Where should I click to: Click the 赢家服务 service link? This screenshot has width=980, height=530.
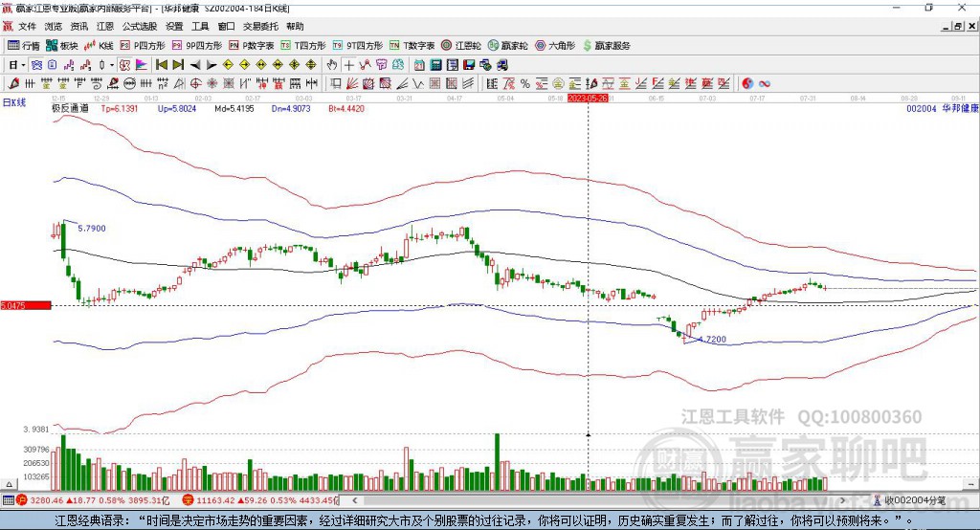click(607, 46)
